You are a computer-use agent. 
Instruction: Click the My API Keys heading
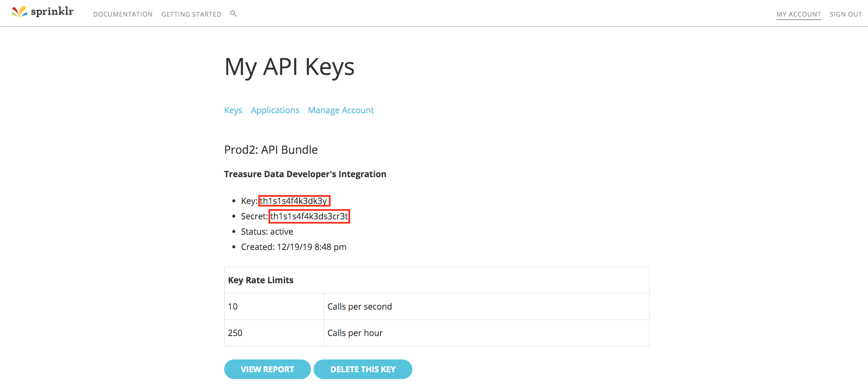[289, 67]
